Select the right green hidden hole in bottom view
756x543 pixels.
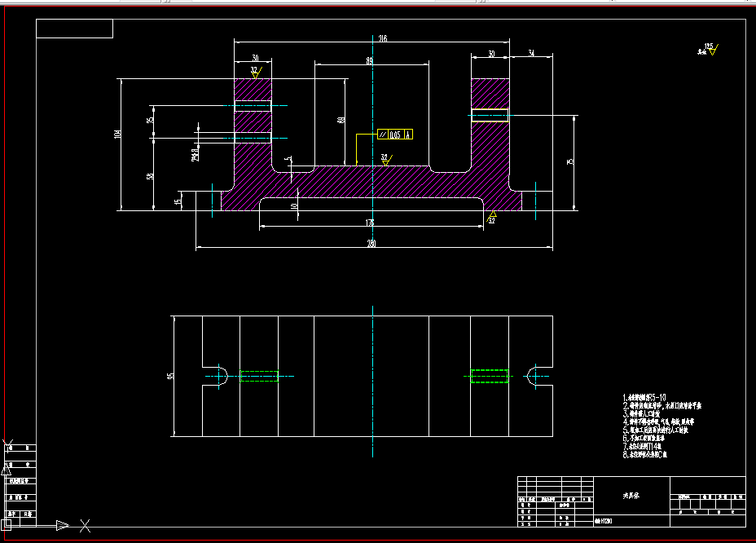click(490, 377)
